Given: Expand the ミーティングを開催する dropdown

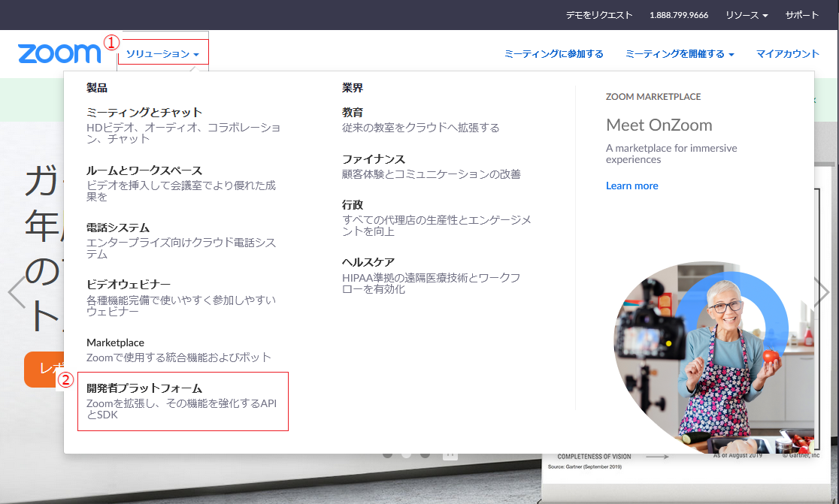Looking at the screenshot, I should [x=679, y=54].
